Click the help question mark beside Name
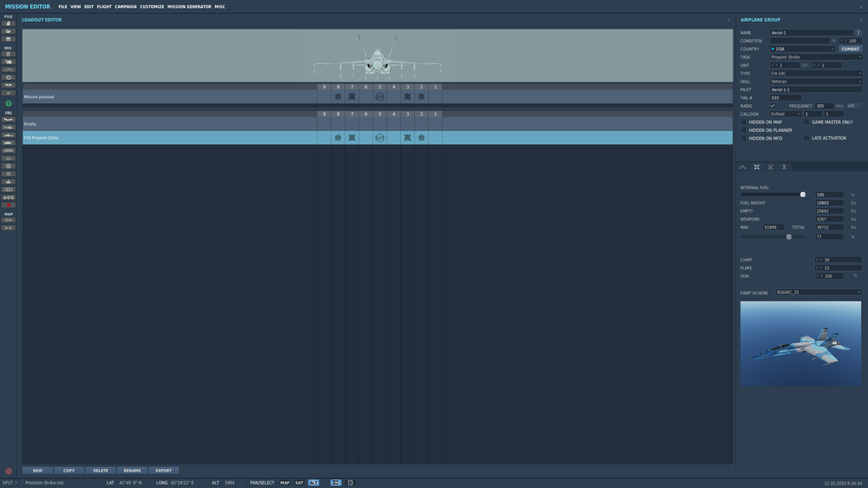 pos(858,33)
